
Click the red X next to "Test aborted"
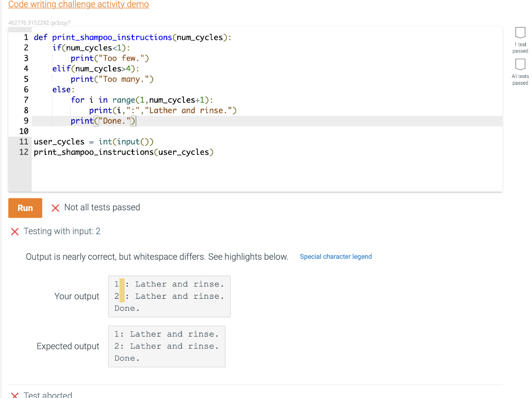tap(15, 394)
